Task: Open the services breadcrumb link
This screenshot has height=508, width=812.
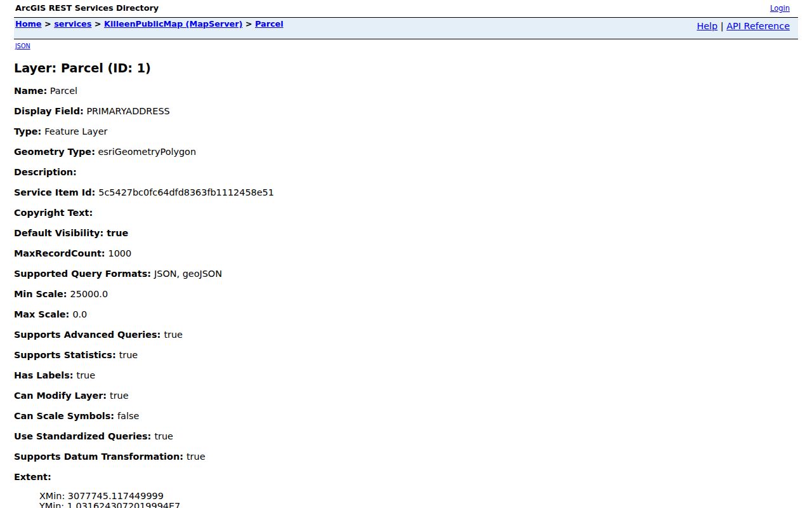Action: point(73,24)
